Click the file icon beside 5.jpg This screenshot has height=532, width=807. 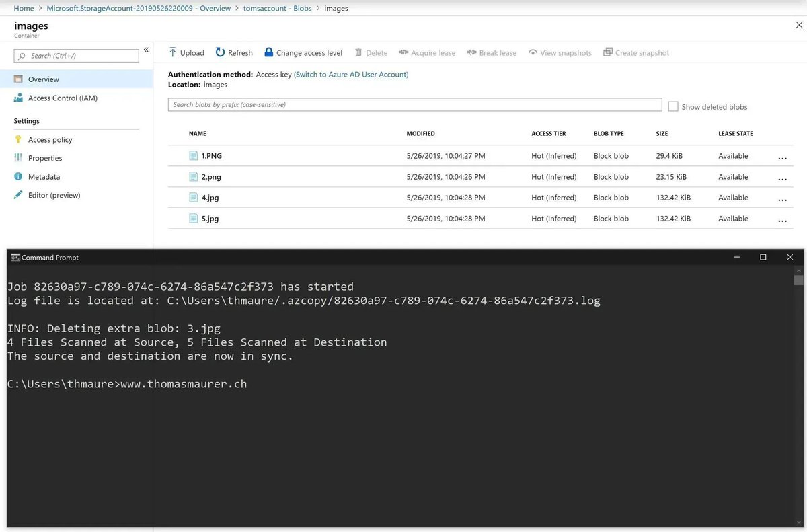(x=194, y=218)
